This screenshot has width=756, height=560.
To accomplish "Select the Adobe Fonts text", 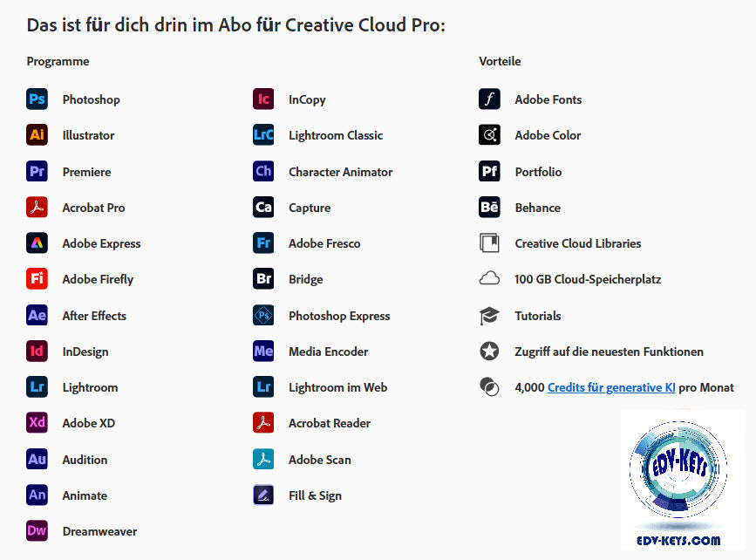I will (x=548, y=99).
